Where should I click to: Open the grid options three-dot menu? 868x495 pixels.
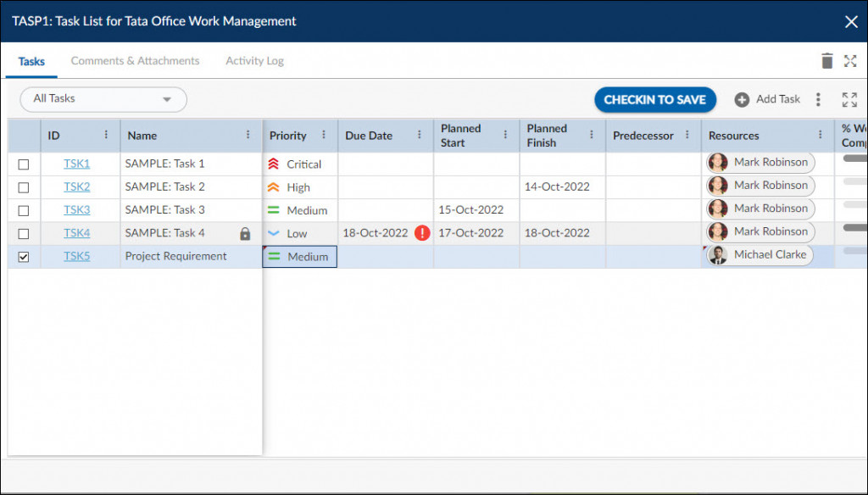tap(818, 99)
